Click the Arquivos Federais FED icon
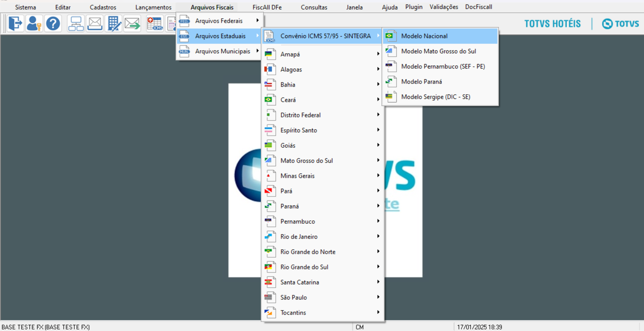Viewport: 644px width, 331px height. [184, 21]
